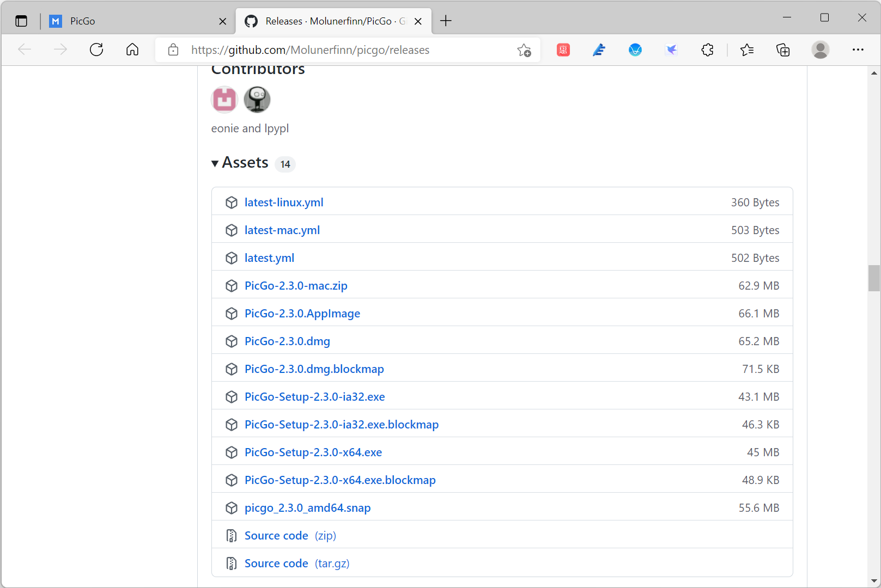Open the Collections icon in the toolbar
Image resolution: width=881 pixels, height=588 pixels.
pos(783,50)
